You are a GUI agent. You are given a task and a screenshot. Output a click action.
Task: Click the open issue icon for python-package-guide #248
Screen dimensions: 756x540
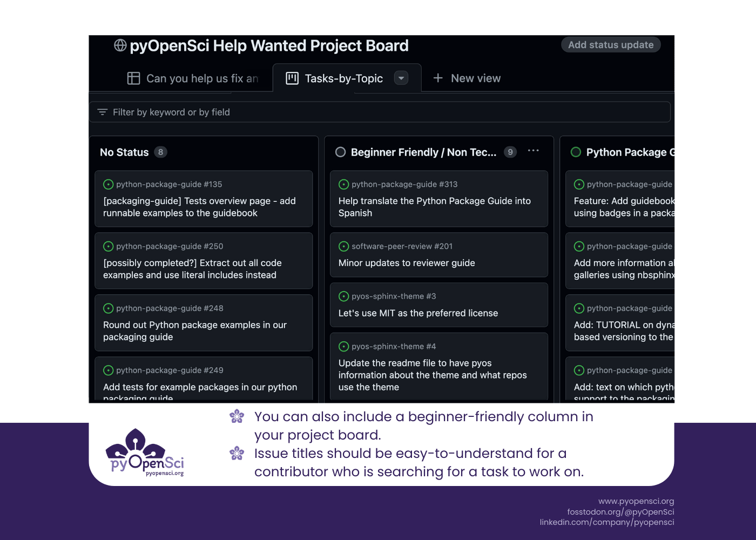(x=108, y=308)
